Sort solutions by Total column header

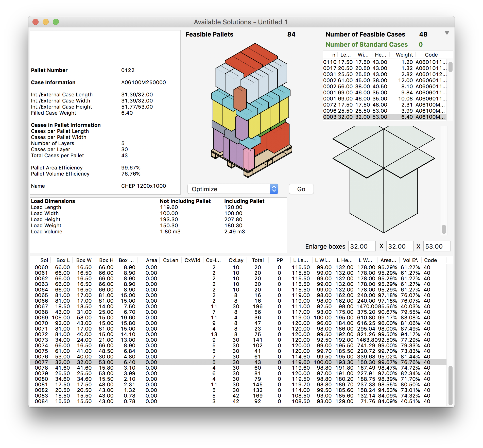(x=258, y=260)
